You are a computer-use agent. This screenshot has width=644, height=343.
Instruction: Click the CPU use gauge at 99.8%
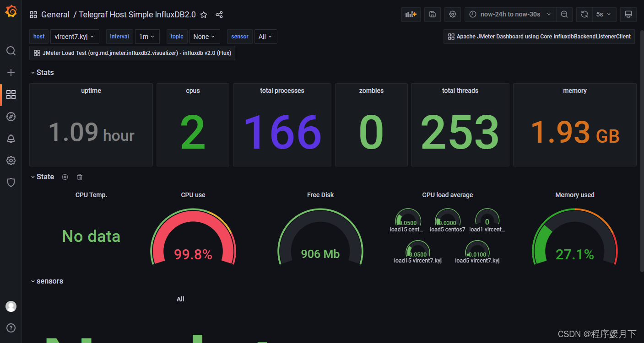[x=193, y=236]
